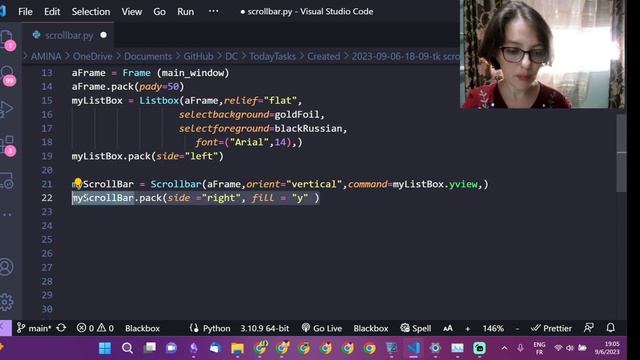Click the AA font size item in the status bar

(x=448, y=328)
